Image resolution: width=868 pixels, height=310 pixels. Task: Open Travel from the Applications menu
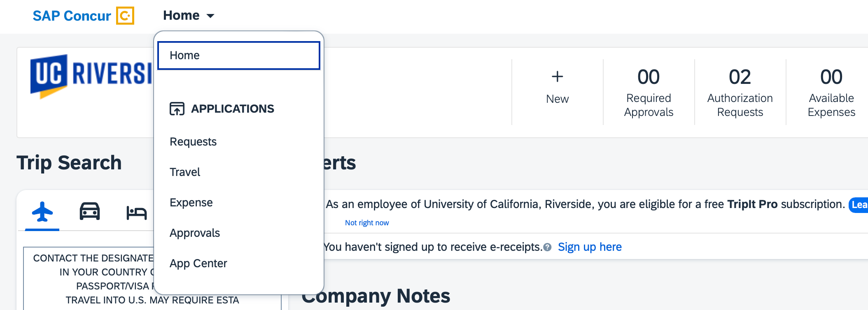click(185, 172)
